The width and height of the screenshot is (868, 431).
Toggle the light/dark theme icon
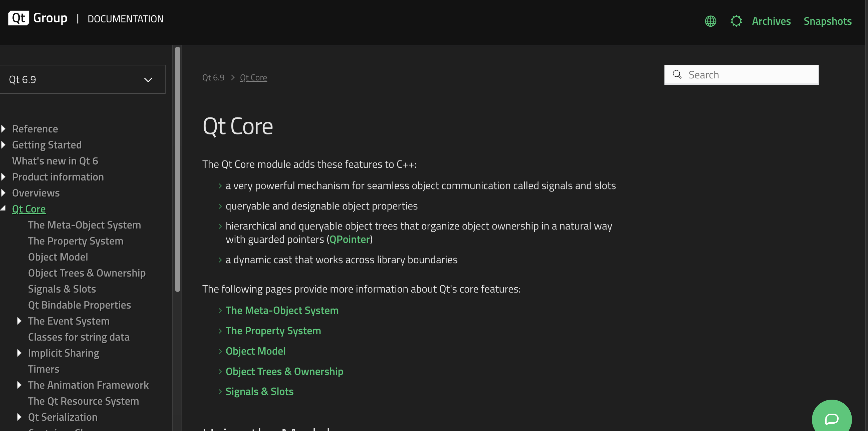(x=736, y=21)
